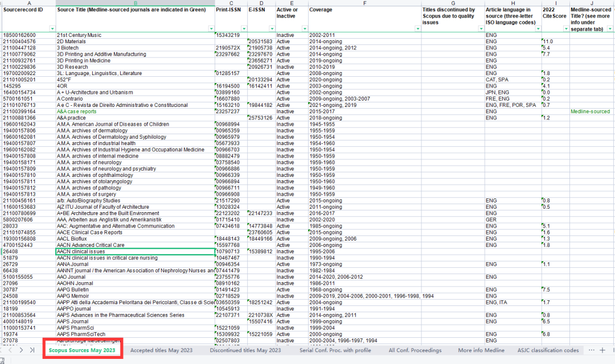Open the Medline-sourced Title filter dropdown
This screenshot has width=615, height=364.
point(610,28)
